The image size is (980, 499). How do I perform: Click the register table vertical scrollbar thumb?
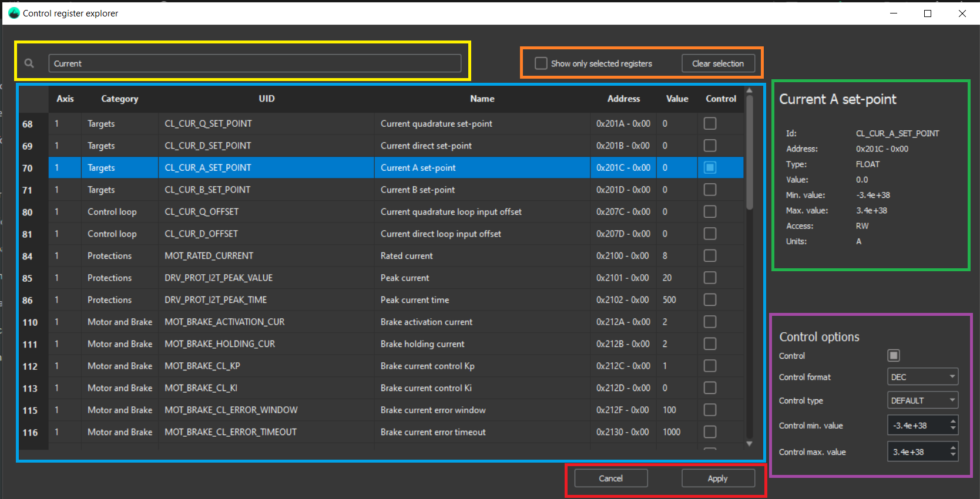tap(749, 153)
